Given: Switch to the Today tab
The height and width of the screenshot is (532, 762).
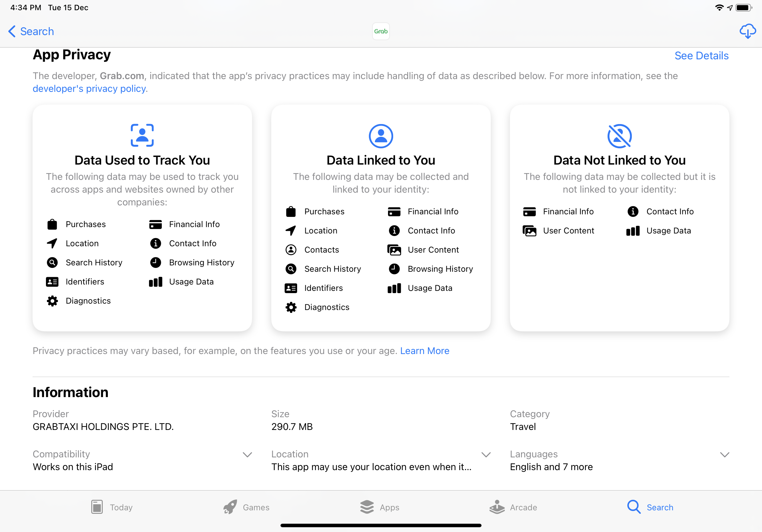Looking at the screenshot, I should pyautogui.click(x=112, y=507).
